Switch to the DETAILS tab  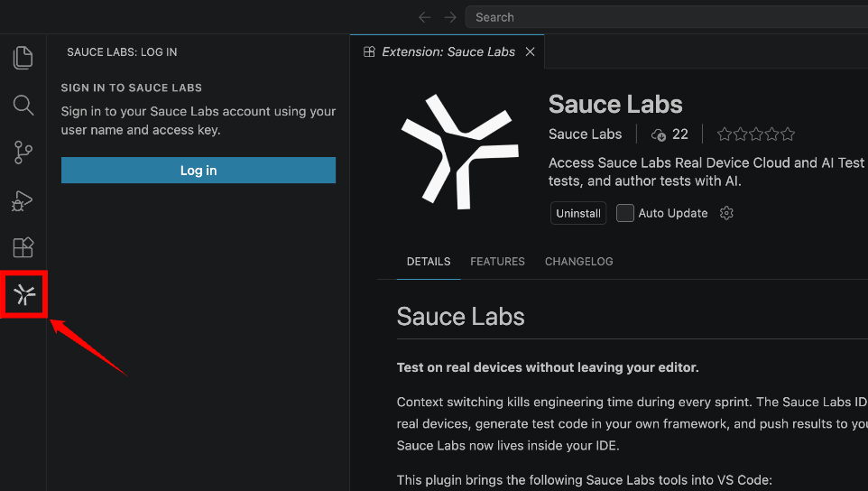tap(429, 261)
